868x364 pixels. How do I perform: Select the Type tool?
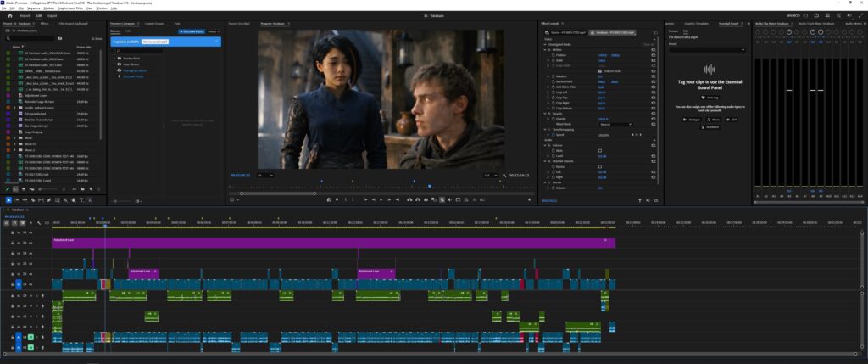click(81, 200)
